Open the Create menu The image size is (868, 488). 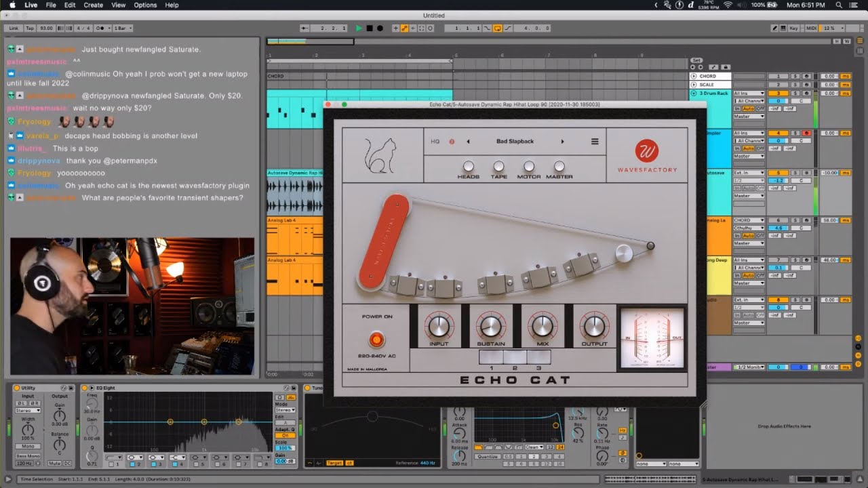click(94, 5)
